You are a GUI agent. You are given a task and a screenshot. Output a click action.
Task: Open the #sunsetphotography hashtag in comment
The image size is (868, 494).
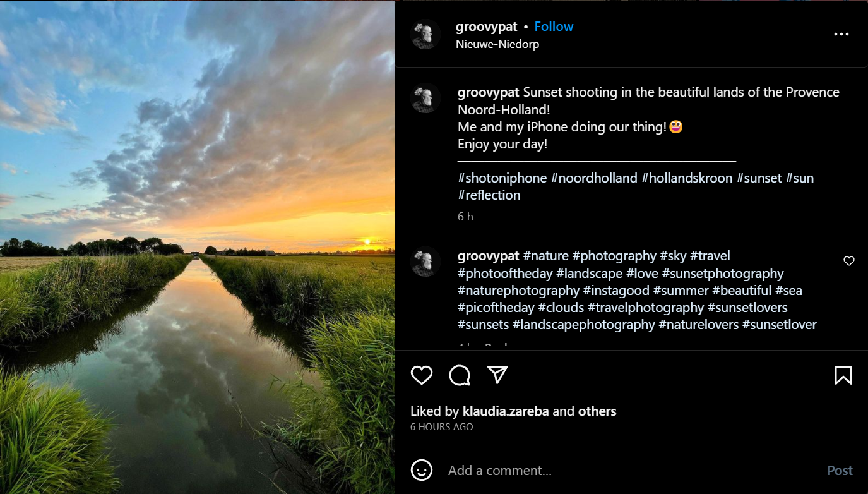[723, 274]
